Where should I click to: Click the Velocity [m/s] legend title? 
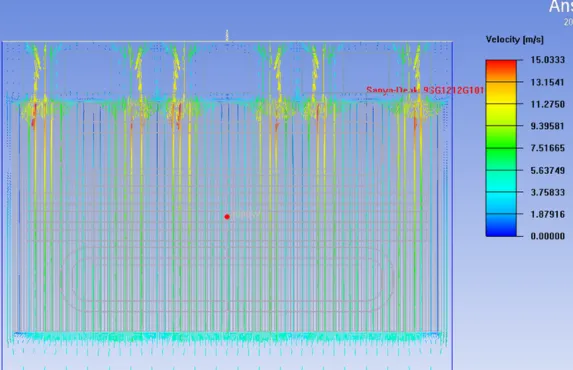coord(515,39)
